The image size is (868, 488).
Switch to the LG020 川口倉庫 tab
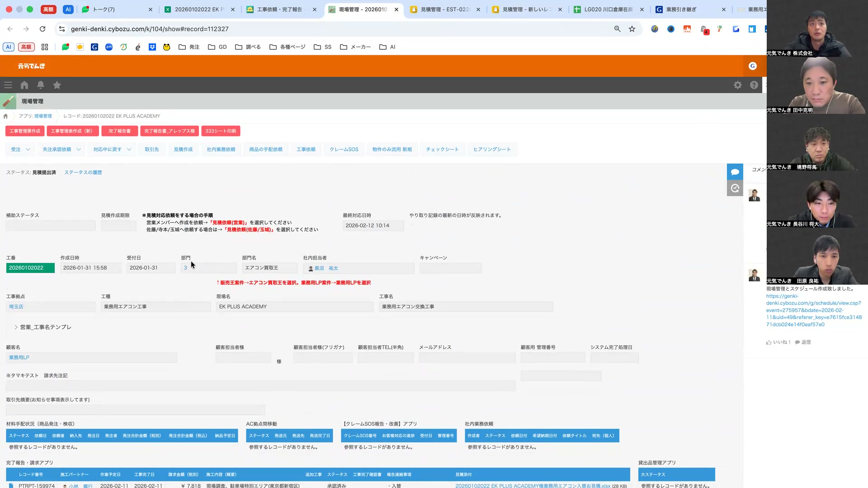(609, 9)
